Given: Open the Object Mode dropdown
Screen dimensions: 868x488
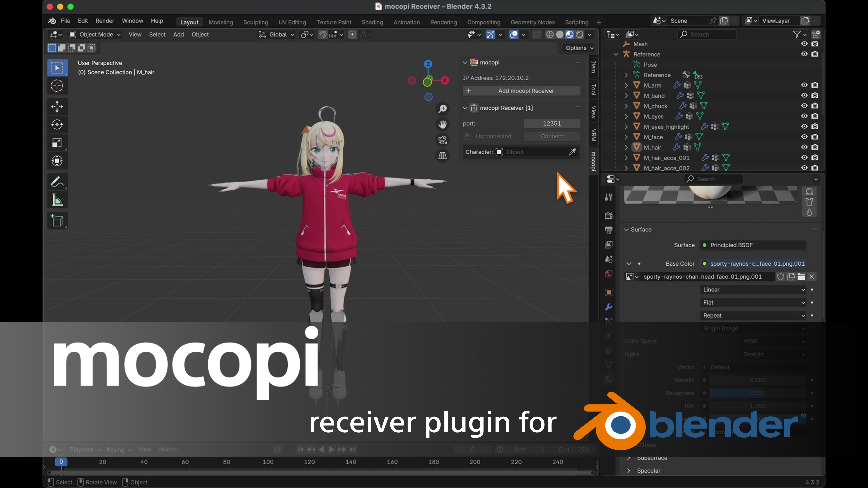Looking at the screenshot, I should 95,34.
